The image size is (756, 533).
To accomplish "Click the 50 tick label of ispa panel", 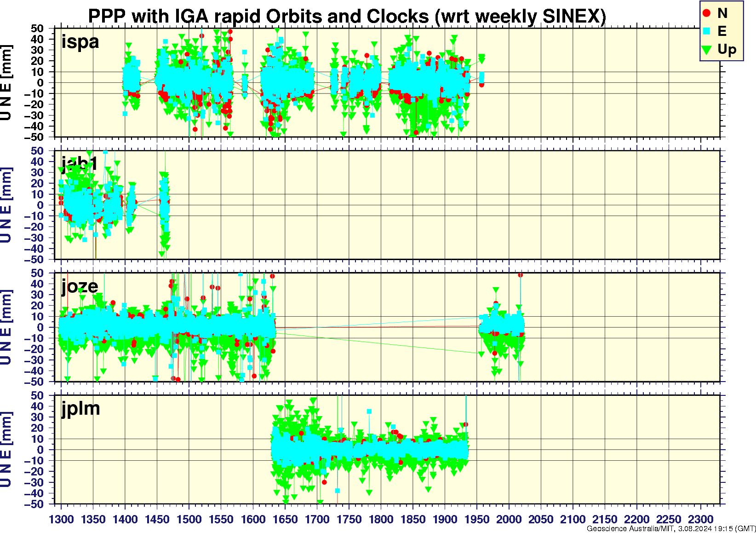I will (37, 29).
